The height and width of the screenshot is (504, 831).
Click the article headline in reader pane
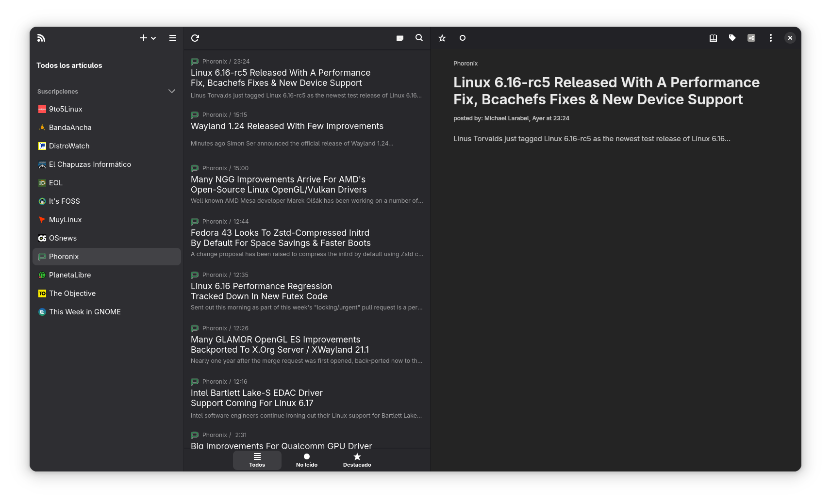point(606,91)
